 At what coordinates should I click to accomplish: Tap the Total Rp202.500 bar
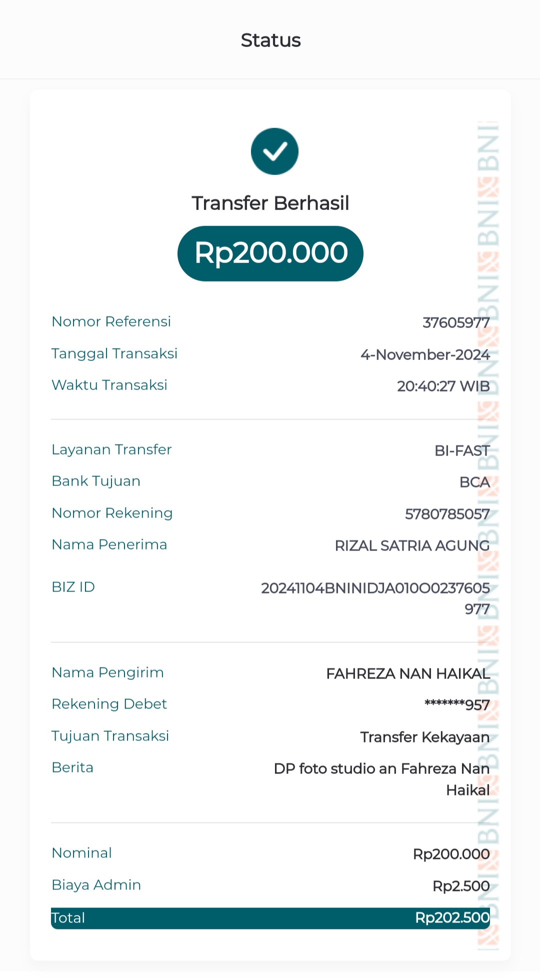(270, 918)
